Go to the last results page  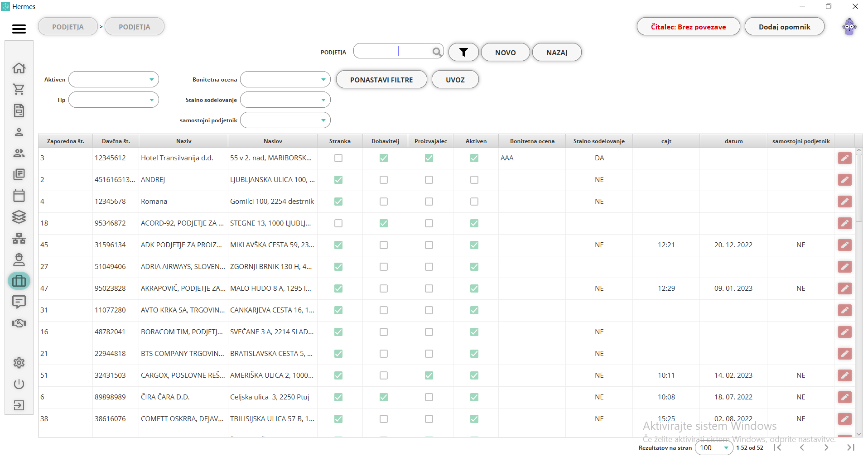point(851,447)
